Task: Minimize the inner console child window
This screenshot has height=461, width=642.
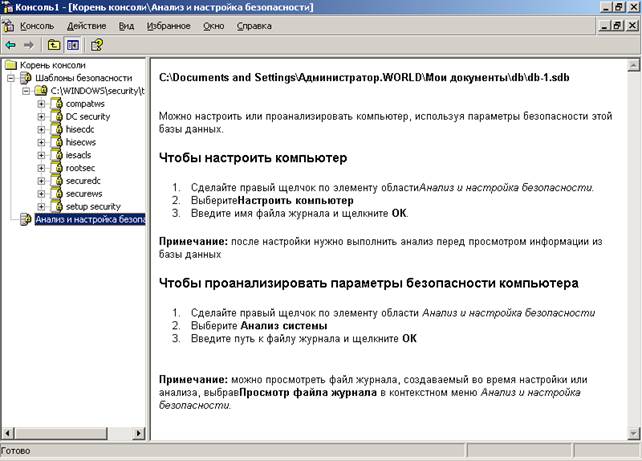Action: click(604, 25)
